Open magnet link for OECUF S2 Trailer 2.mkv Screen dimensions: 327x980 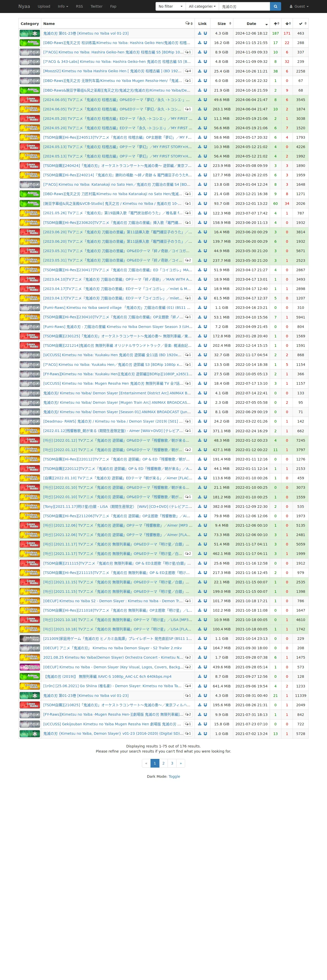pyautogui.click(x=205, y=648)
